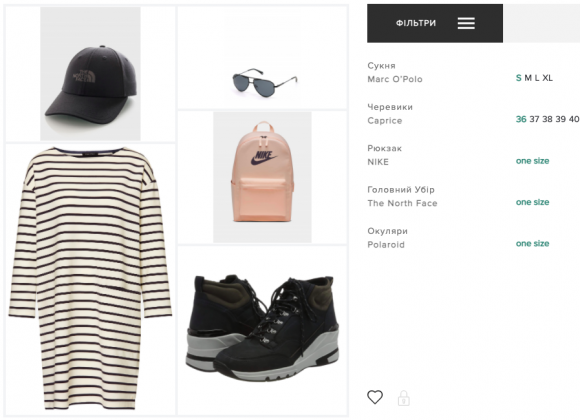Screen dimensions: 580x420
Task: Select dress size M
Action: [527, 78]
